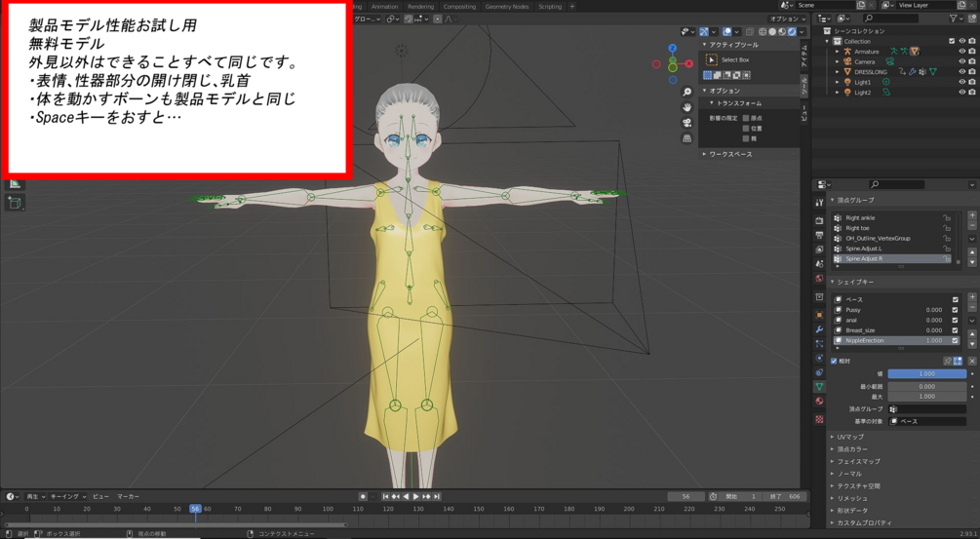The image size is (980, 539).
Task: Open the Scene properties tab
Action: [x=819, y=263]
